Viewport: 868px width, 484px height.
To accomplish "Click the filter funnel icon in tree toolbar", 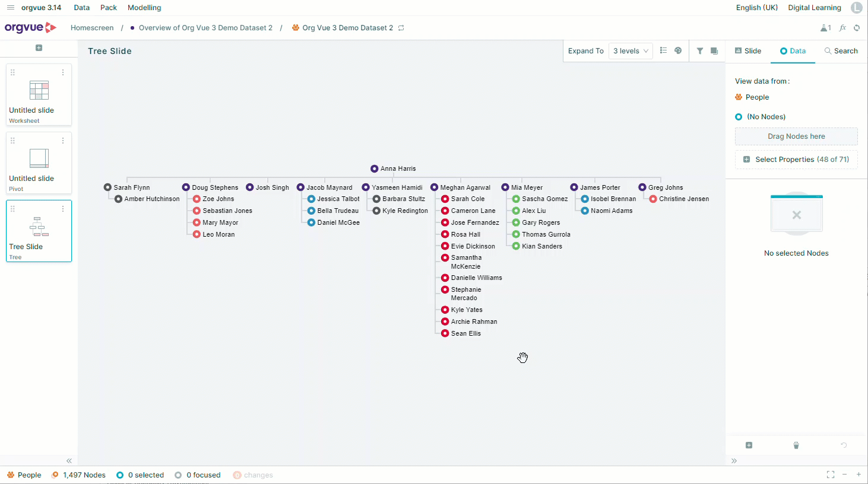I will point(700,51).
